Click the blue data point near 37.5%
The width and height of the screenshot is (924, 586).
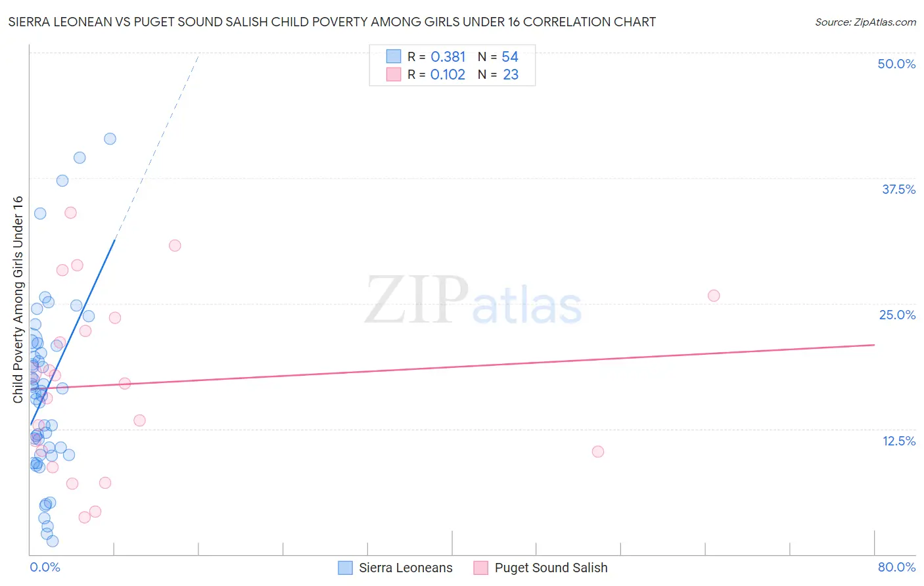click(62, 181)
